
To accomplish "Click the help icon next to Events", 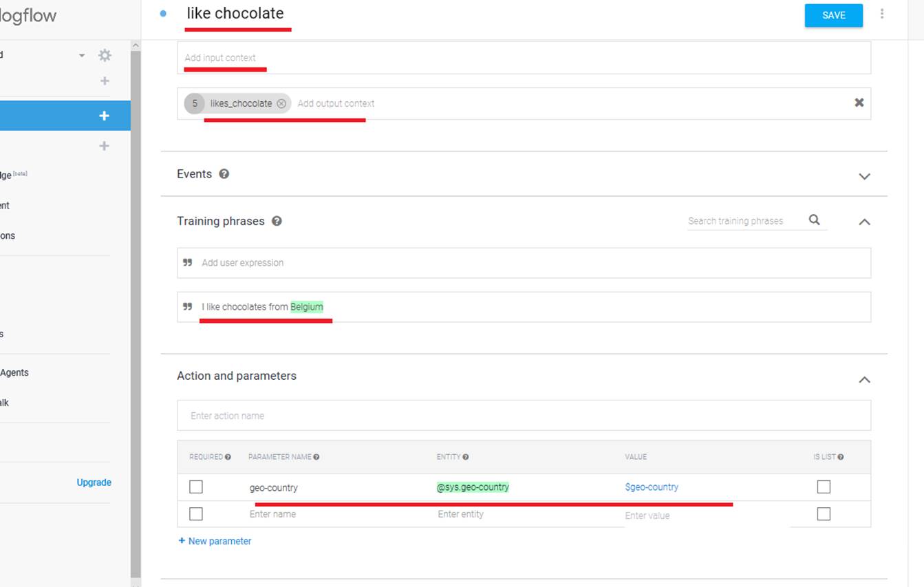I will click(224, 174).
